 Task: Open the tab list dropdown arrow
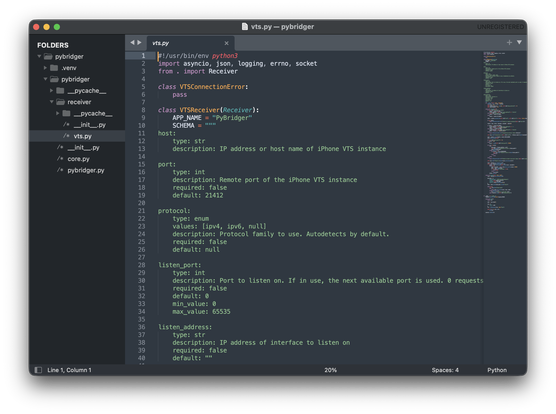519,43
